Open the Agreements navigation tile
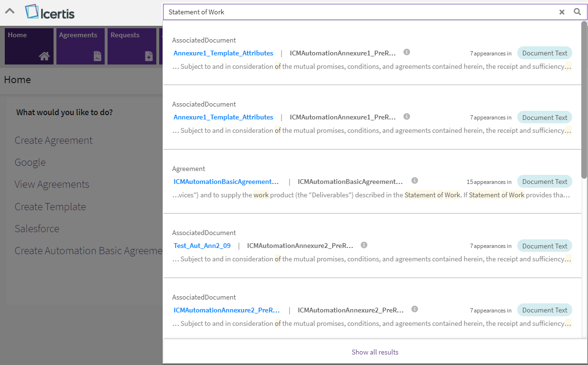588x365 pixels. (80, 46)
